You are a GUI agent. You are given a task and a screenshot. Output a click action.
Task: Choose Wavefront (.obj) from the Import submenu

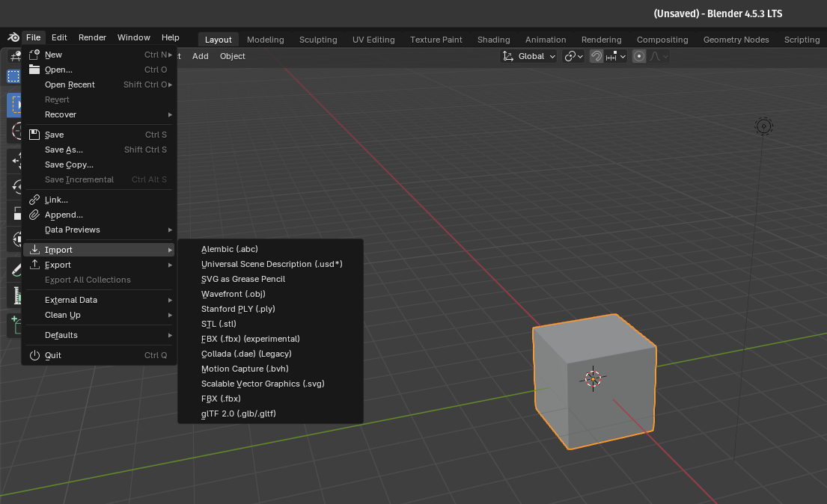(233, 294)
